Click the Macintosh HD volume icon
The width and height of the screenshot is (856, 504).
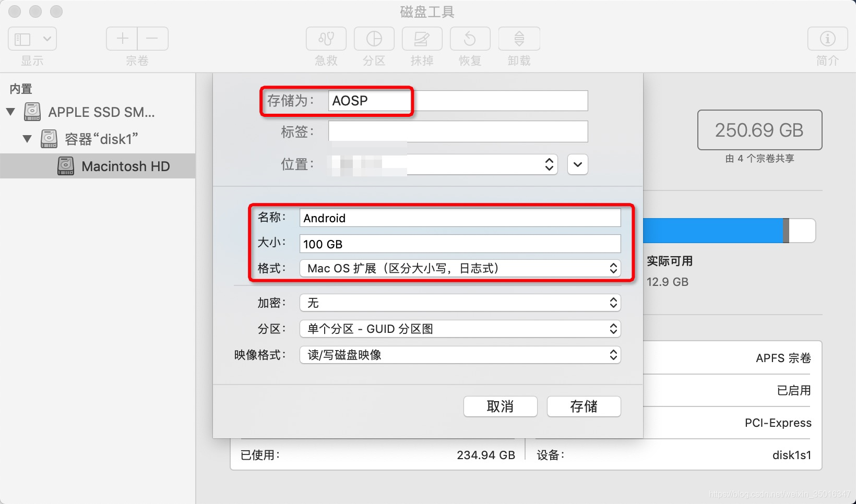[x=66, y=166]
